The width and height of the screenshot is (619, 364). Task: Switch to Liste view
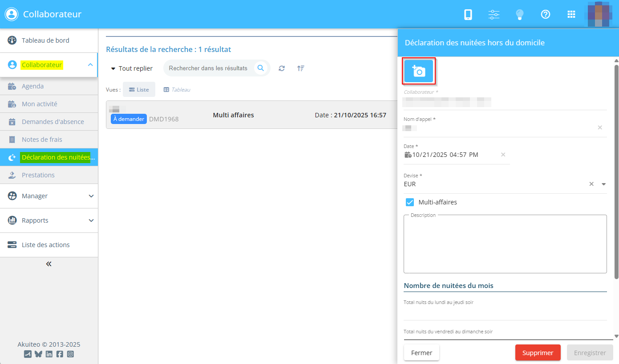point(139,89)
